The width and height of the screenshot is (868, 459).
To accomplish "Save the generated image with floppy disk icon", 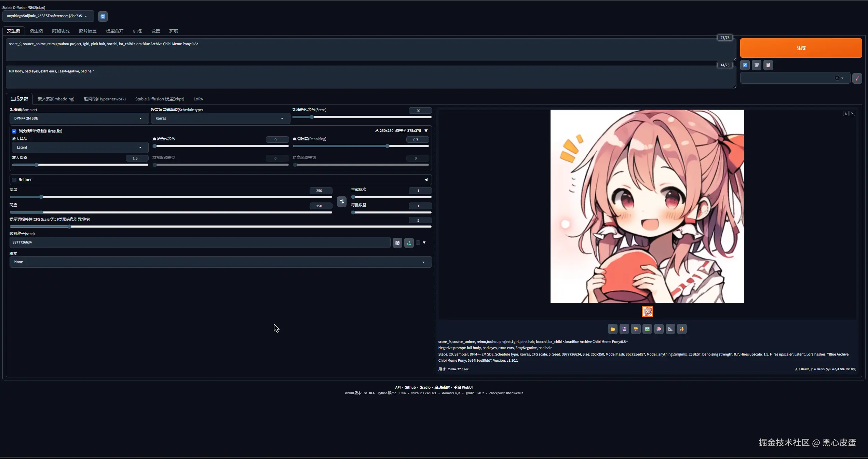I will (x=624, y=329).
